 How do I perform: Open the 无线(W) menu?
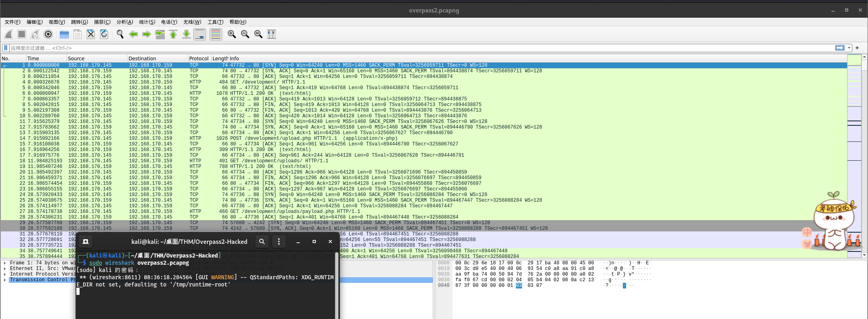pos(192,22)
